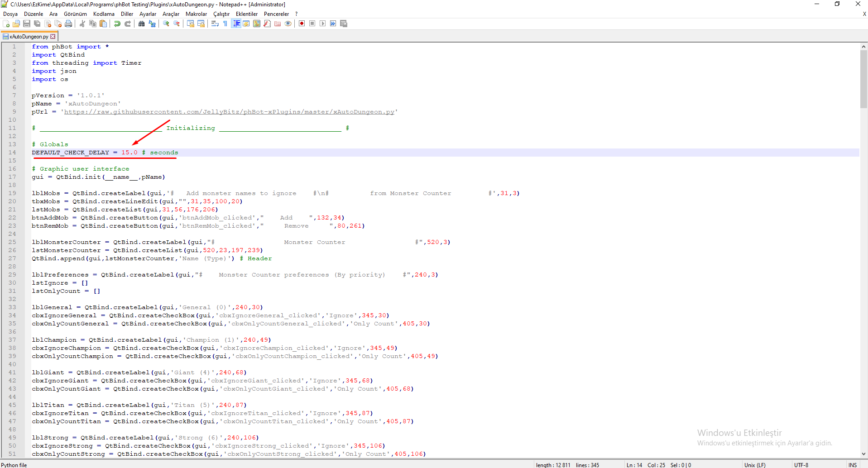Click the Undo arrow icon
Screen dimensions: 868x468
(x=117, y=24)
